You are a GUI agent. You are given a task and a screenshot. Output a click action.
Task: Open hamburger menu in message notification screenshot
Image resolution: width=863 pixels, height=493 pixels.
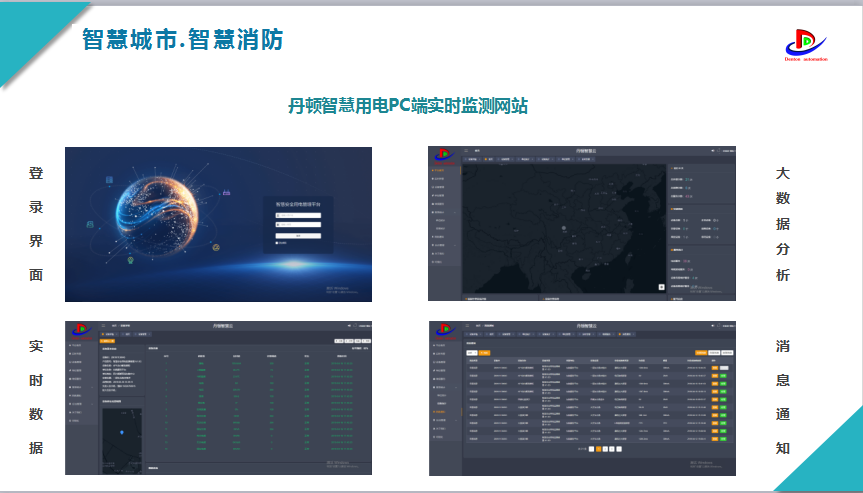point(467,325)
